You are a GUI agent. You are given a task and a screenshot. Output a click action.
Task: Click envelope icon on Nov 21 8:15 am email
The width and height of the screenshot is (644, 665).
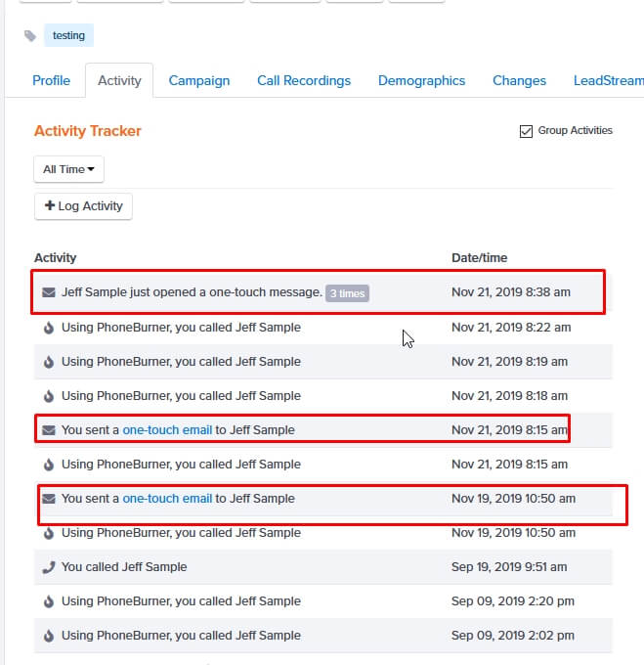tap(49, 430)
